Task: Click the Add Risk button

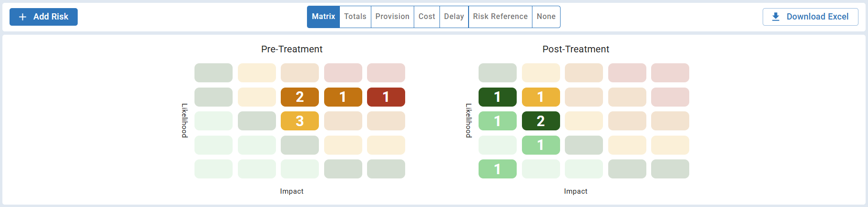Action: click(43, 17)
